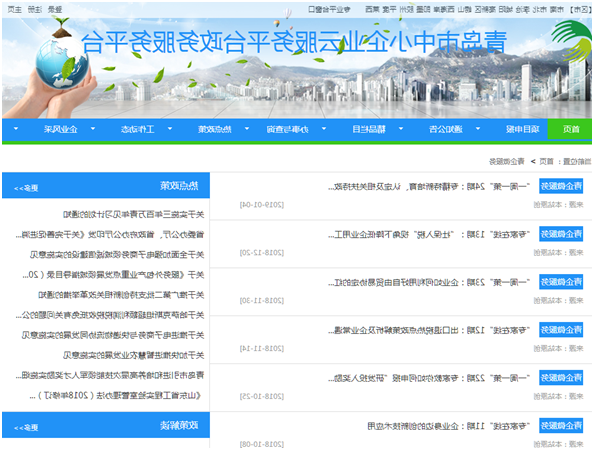Select the 城阳 district link
Screen dimensions: 594x450
pos(505,9)
